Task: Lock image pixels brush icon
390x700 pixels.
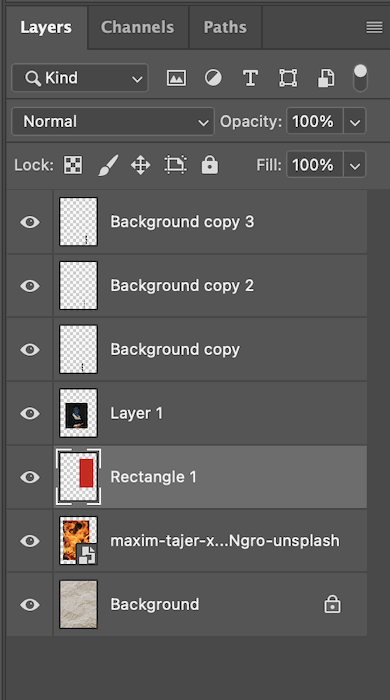Action: pyautogui.click(x=108, y=165)
